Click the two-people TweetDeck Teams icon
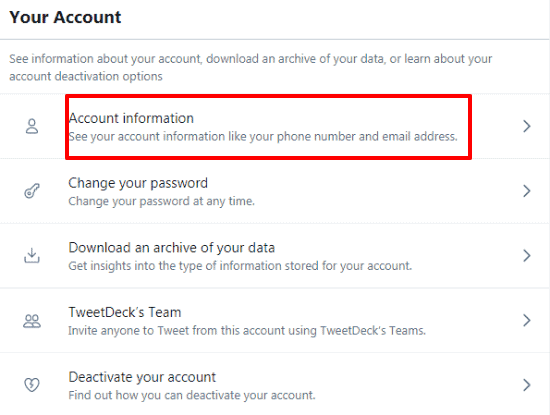 point(32,321)
